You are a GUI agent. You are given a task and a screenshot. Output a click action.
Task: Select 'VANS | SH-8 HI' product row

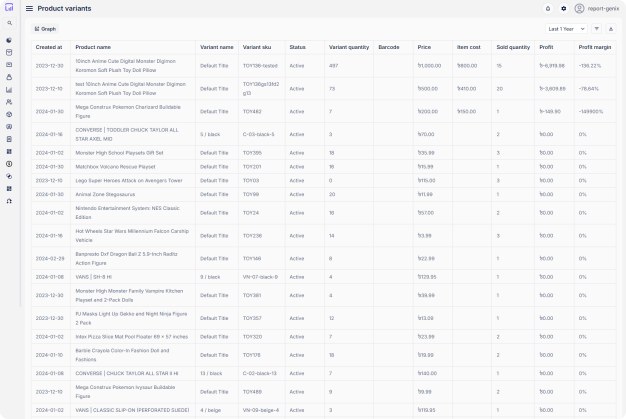(x=324, y=277)
